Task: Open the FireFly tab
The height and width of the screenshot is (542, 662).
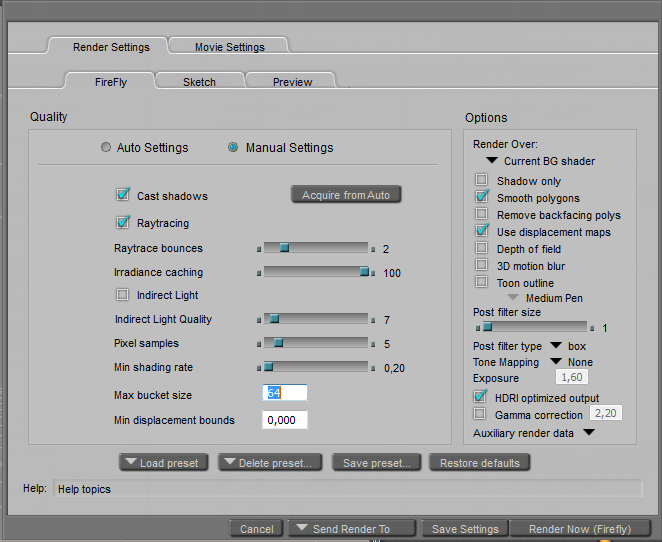Action: pyautogui.click(x=111, y=81)
